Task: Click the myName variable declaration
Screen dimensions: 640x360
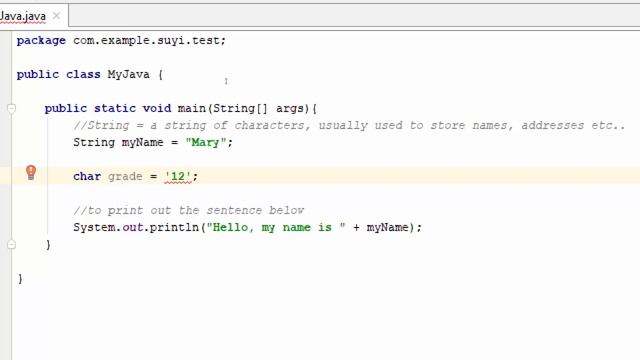Action: 142,142
